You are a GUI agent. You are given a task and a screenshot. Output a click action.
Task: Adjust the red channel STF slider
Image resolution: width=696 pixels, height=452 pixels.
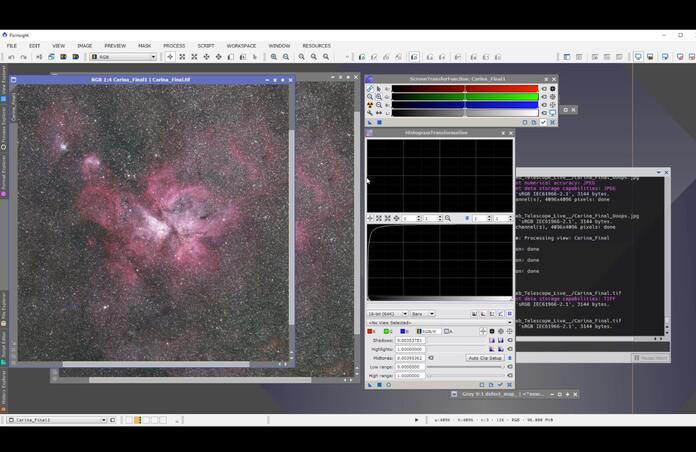[x=465, y=88]
